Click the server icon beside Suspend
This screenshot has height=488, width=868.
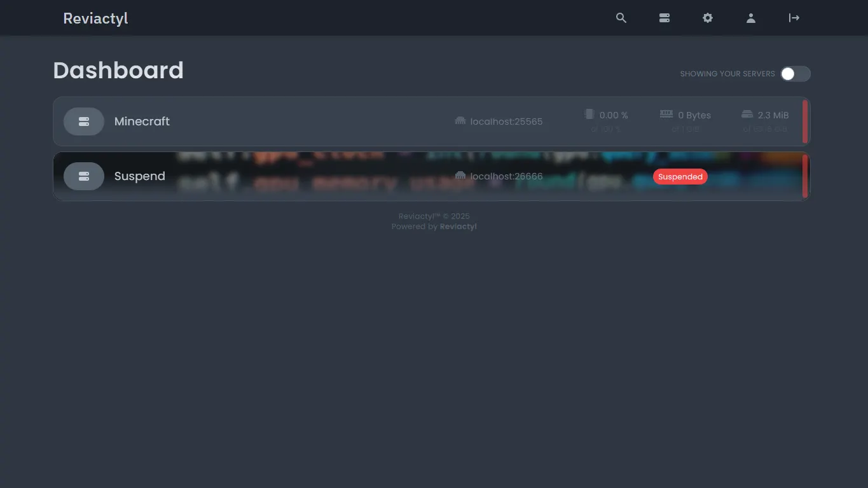[83, 176]
